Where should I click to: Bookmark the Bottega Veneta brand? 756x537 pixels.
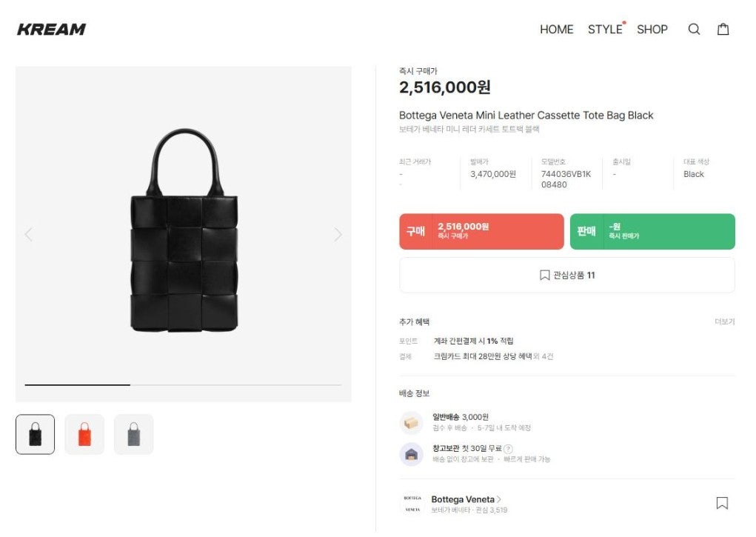722,504
